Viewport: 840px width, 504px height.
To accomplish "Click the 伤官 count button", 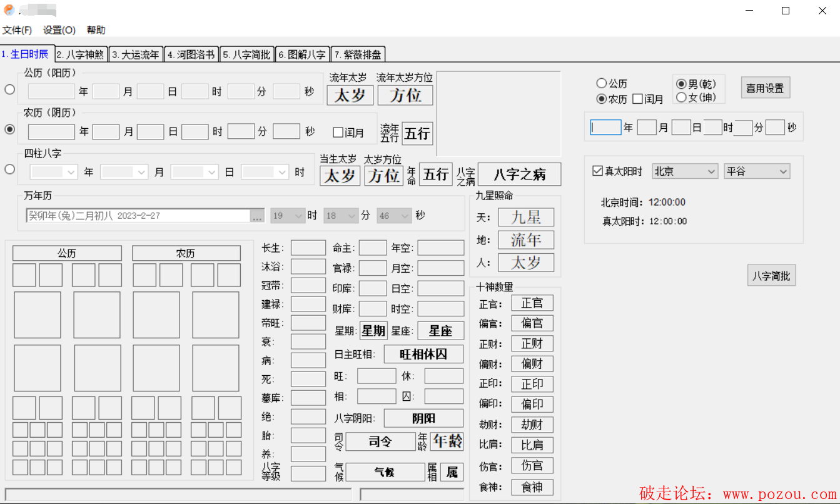I will tap(532, 466).
